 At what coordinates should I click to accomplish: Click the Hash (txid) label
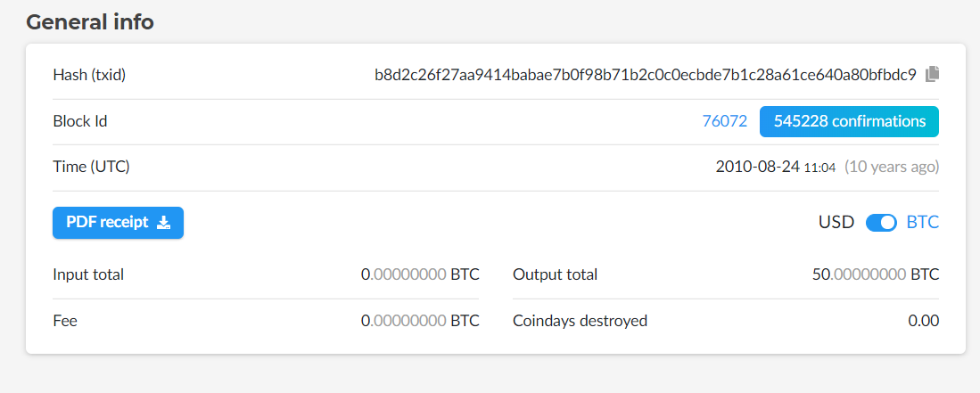pos(89,75)
